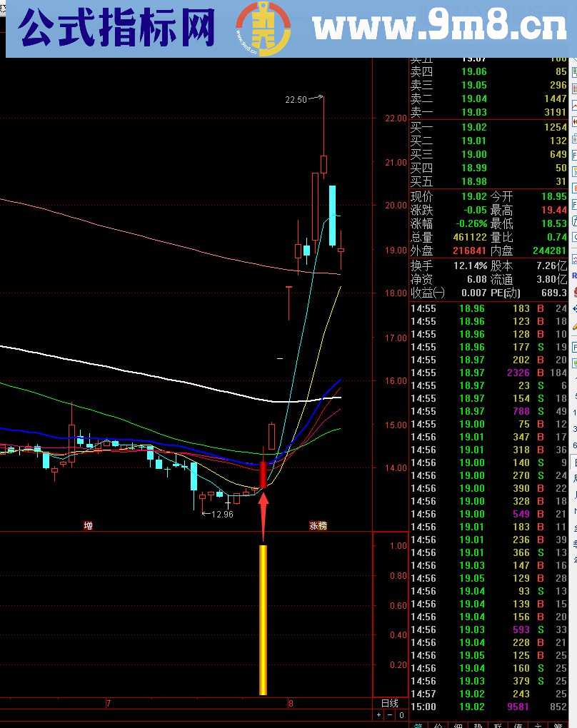The width and height of the screenshot is (577, 728).
Task: Open the 日线 period selector
Action: pyautogui.click(x=390, y=703)
